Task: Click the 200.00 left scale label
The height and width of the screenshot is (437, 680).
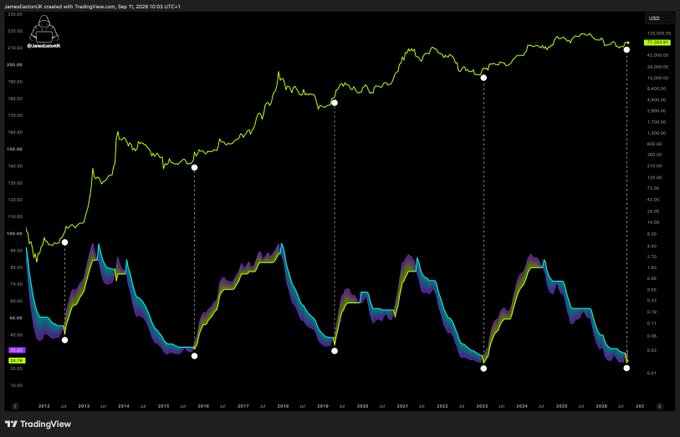Action: pos(16,65)
